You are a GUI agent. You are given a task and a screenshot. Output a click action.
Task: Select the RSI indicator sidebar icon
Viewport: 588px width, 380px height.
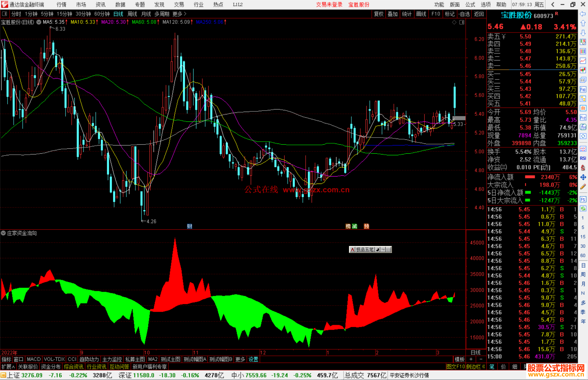click(583, 158)
